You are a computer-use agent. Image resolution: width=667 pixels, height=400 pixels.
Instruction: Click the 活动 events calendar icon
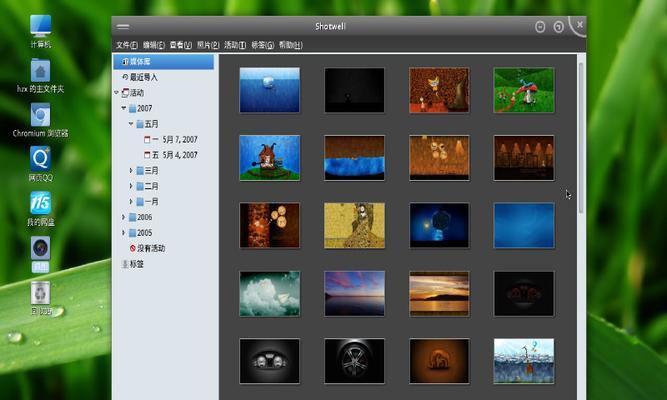click(125, 93)
